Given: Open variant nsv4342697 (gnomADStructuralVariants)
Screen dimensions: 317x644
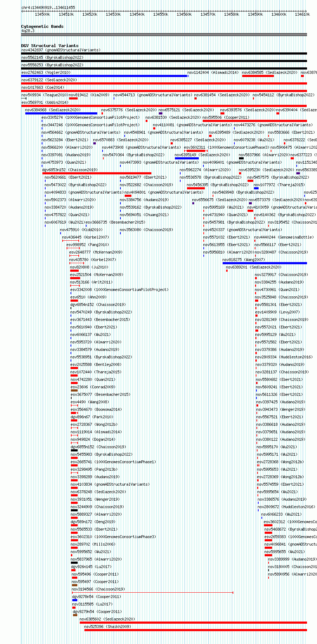Looking at the screenshot, I should [x=61, y=50].
